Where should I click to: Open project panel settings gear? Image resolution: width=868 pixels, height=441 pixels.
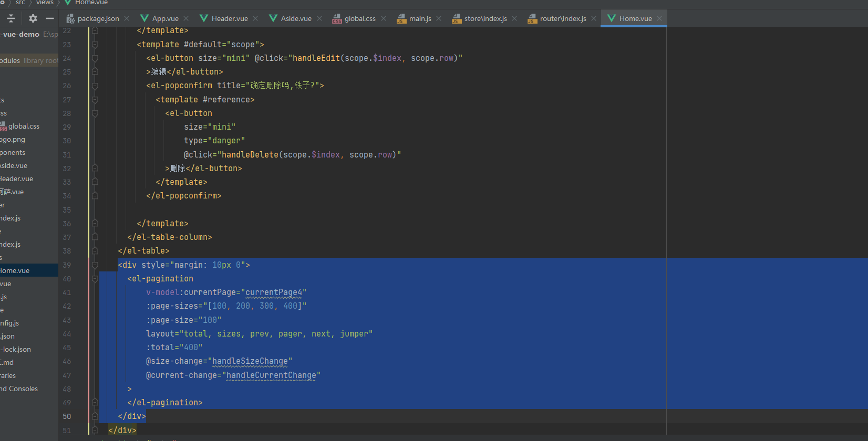point(33,18)
